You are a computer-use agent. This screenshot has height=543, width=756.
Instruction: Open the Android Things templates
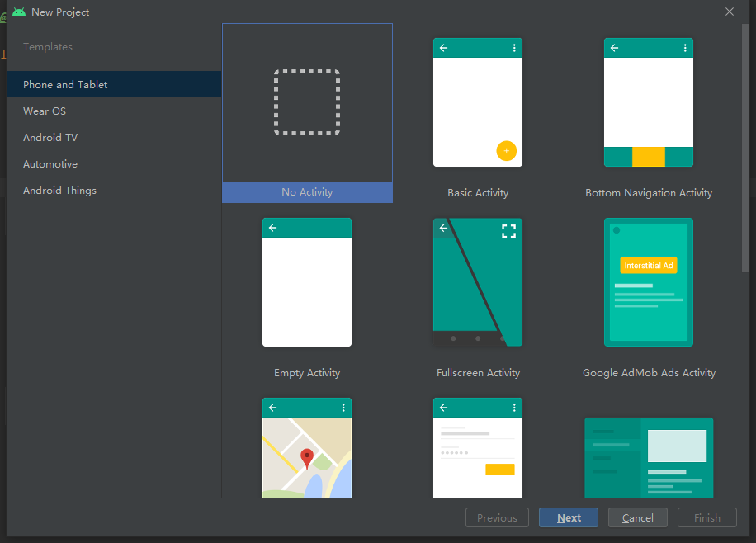(59, 190)
